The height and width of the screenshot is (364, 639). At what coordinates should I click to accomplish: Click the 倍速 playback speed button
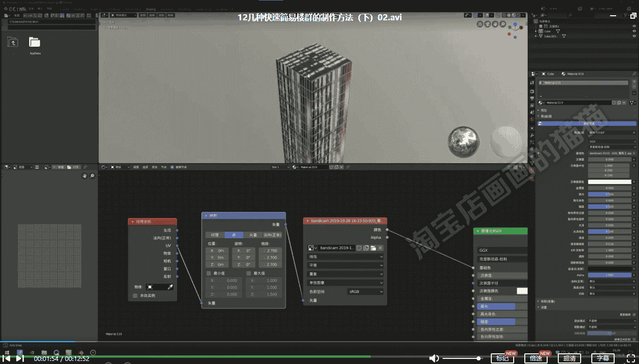[536, 358]
